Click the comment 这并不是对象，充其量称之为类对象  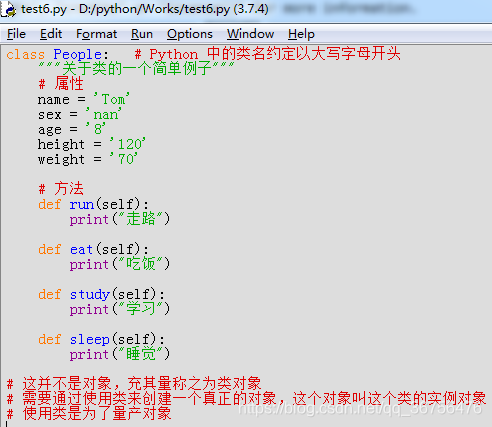pyautogui.click(x=134, y=384)
